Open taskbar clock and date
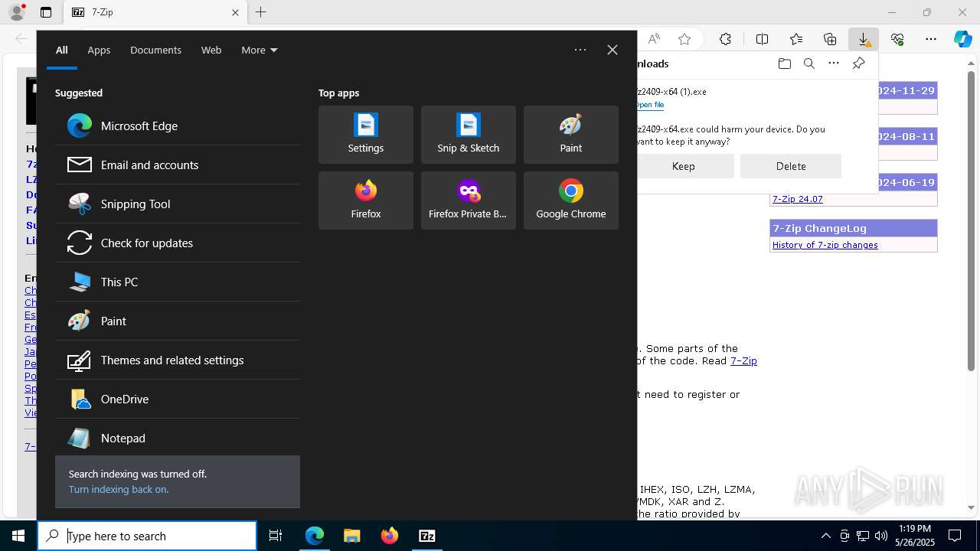The width and height of the screenshot is (980, 551). coord(916,536)
